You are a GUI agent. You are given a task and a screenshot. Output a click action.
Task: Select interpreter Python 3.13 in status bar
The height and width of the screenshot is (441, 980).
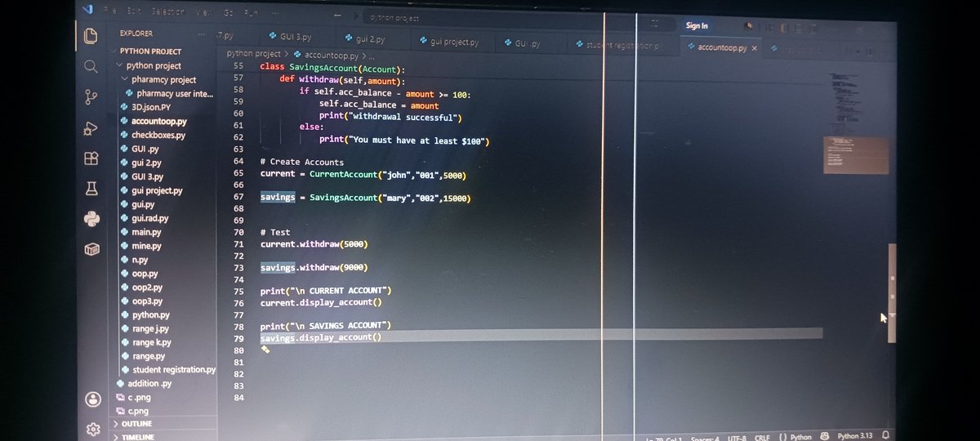(854, 437)
